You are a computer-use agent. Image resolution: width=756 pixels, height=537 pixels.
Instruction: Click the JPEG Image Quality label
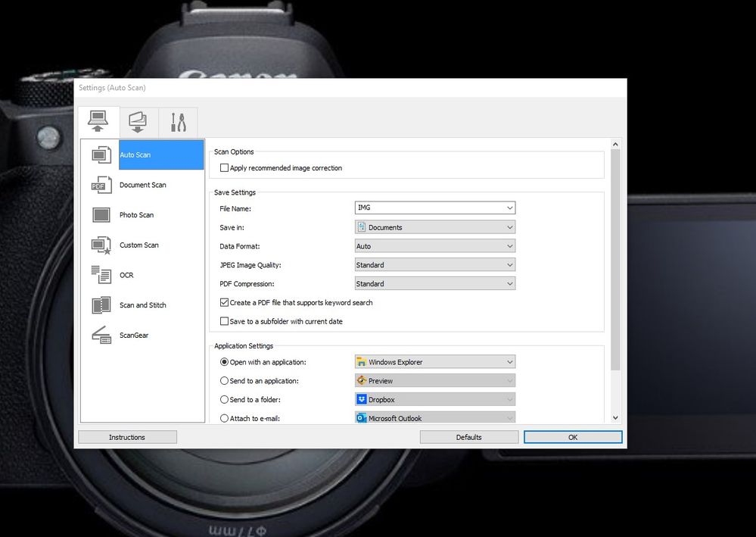point(250,265)
